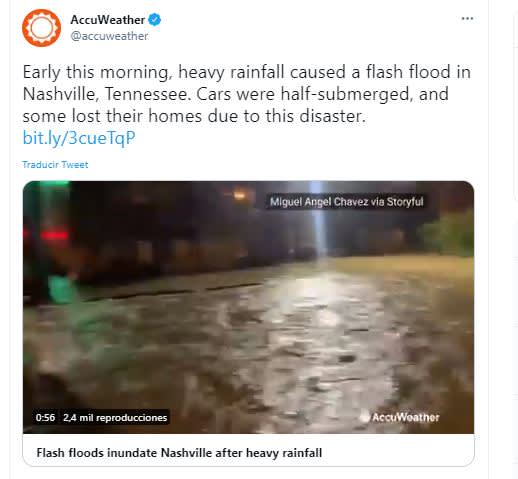The width and height of the screenshot is (518, 479).
Task: Click the Miguel Angel Chavez via Storyful credit
Action: (347, 202)
